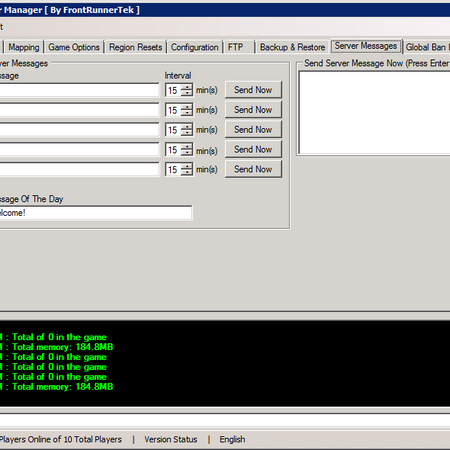Increase the third message interval
This screenshot has width=450, height=450.
187,127
